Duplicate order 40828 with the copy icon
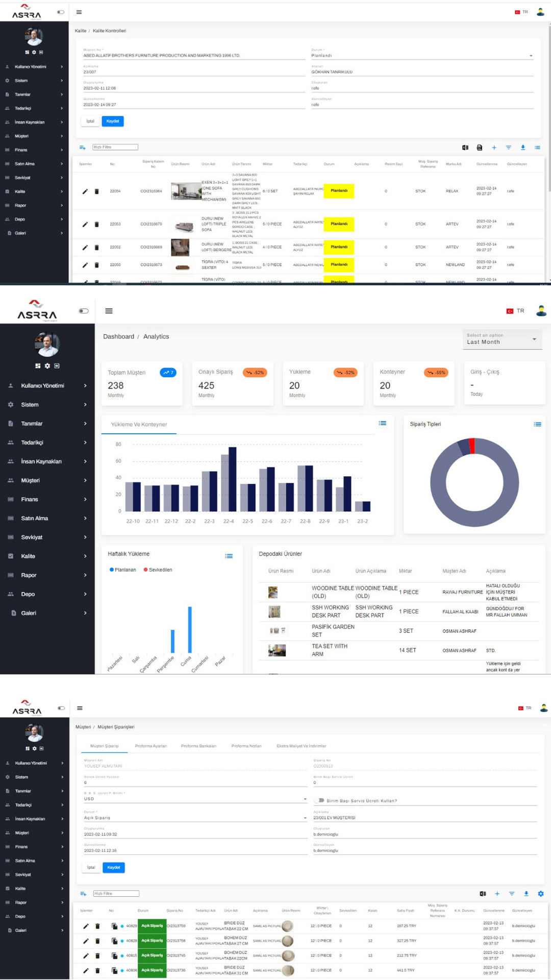 point(114,941)
